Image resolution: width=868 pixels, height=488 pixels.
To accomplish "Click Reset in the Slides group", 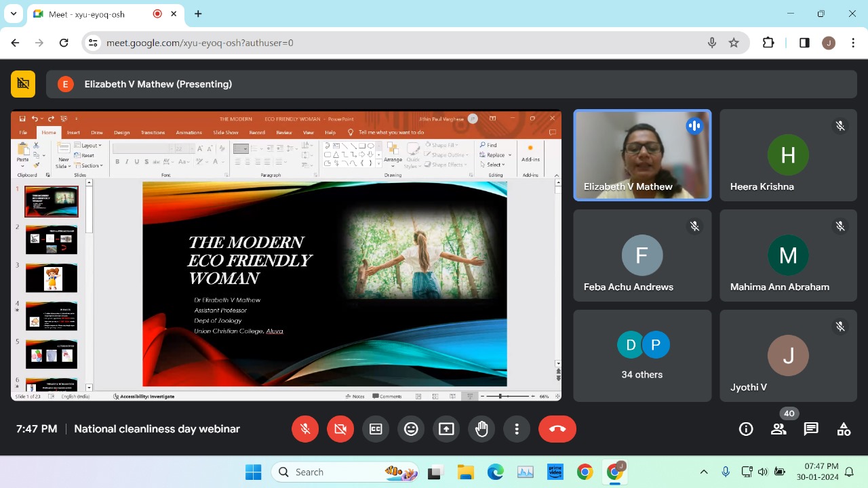I will [x=85, y=155].
